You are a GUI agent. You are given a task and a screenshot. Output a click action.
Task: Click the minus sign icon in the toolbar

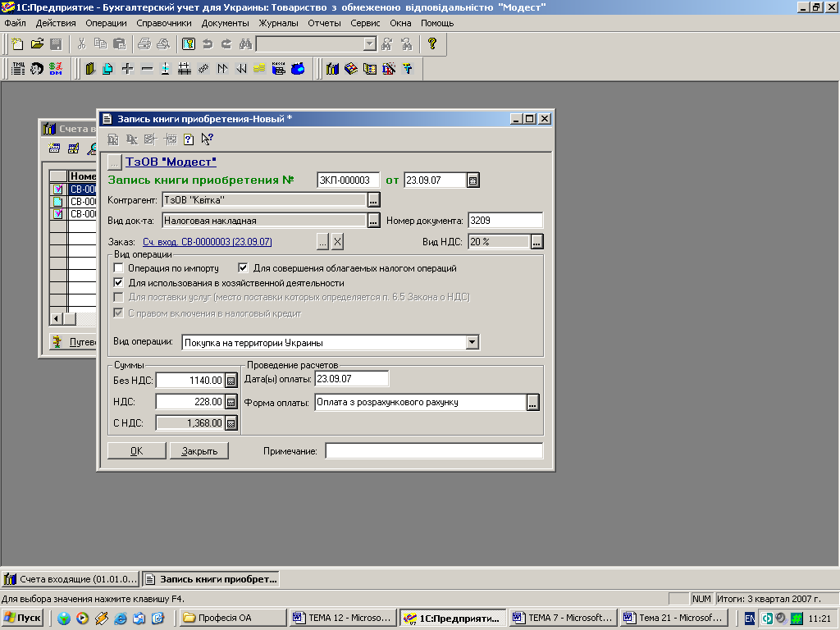147,69
